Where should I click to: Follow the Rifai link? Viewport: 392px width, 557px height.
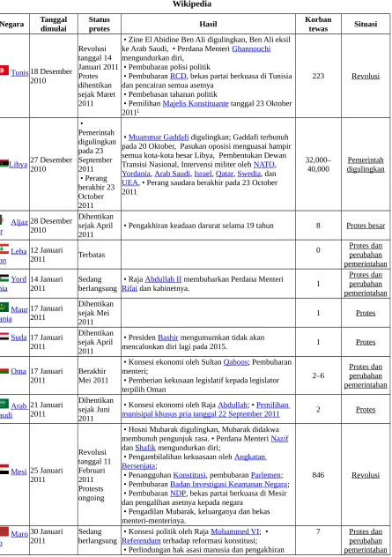(x=129, y=288)
